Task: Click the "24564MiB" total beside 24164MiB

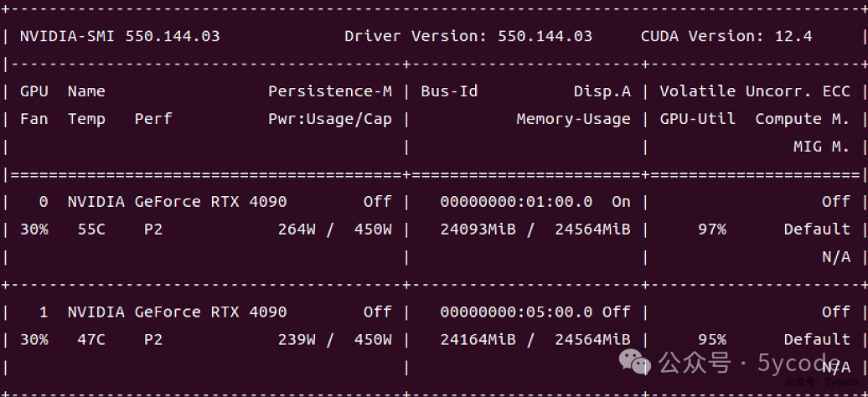Action: coord(593,339)
